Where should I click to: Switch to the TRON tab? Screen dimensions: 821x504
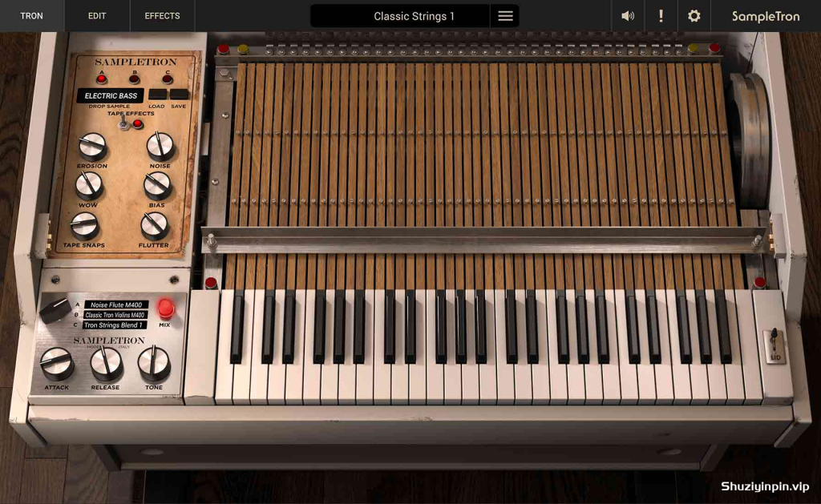32,16
